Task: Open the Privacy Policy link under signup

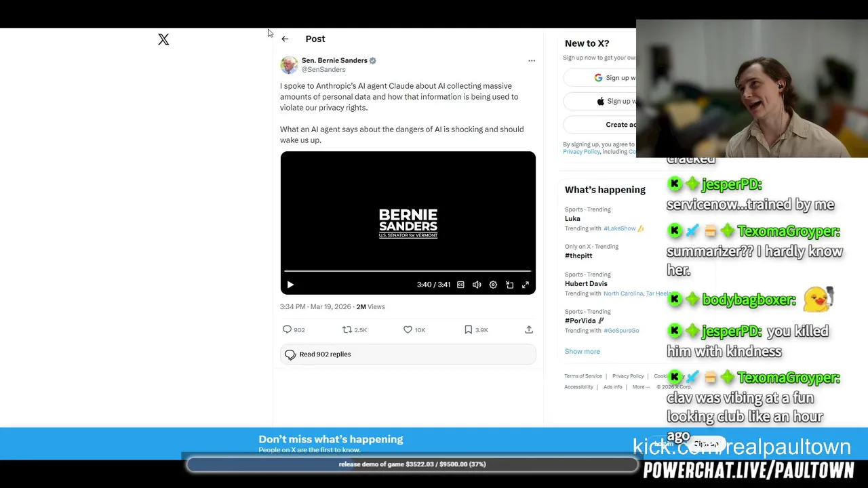Action: coord(581,152)
